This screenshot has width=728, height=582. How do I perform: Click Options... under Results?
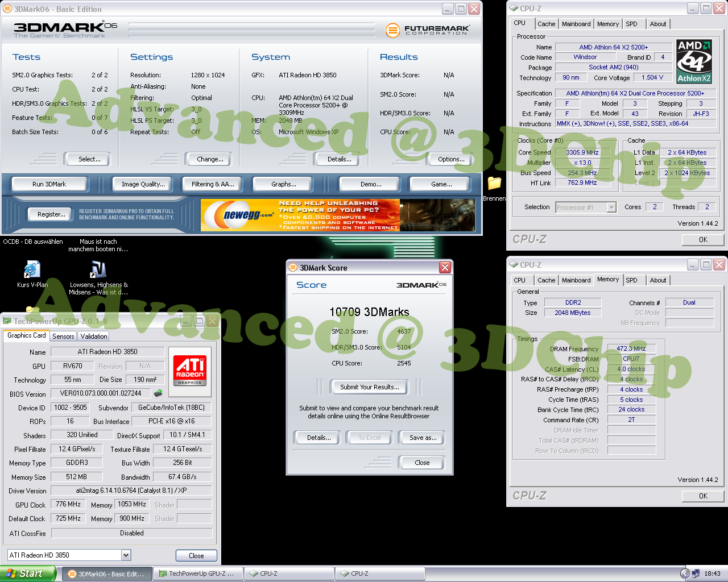click(451, 159)
